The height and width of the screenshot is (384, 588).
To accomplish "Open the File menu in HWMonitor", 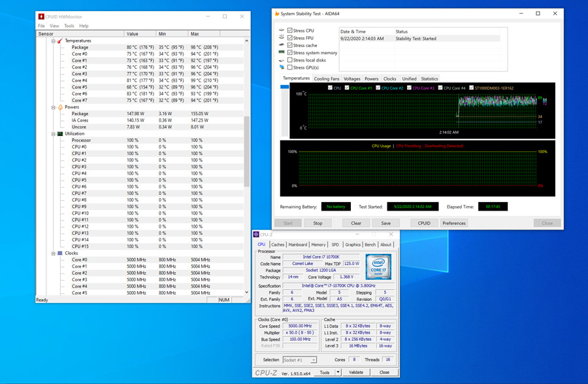I will tap(41, 26).
